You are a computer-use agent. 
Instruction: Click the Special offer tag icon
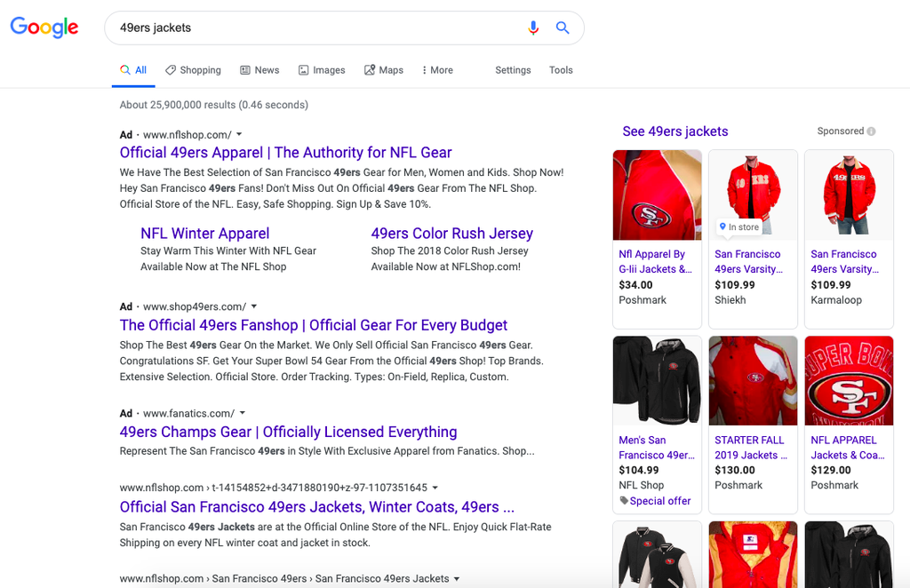pyautogui.click(x=624, y=500)
